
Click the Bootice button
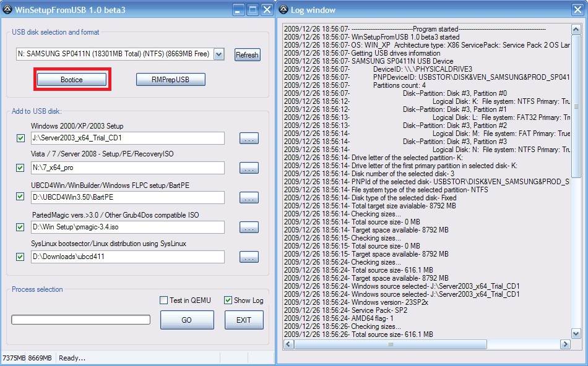pyautogui.click(x=72, y=80)
